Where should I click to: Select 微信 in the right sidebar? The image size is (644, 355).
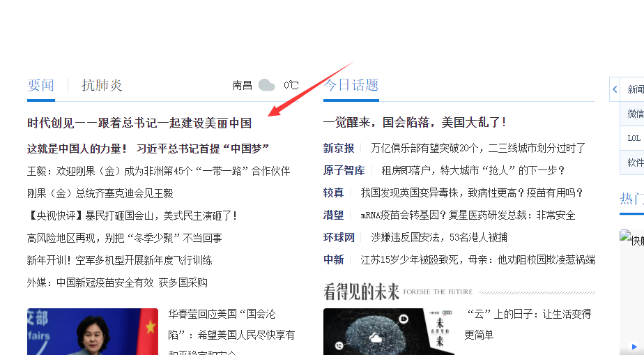pos(635,114)
